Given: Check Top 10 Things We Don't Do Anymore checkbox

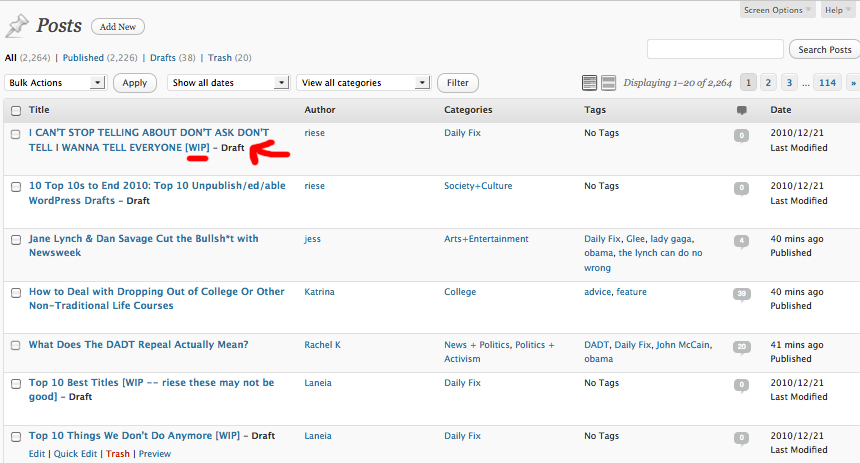Looking at the screenshot, I should point(16,437).
